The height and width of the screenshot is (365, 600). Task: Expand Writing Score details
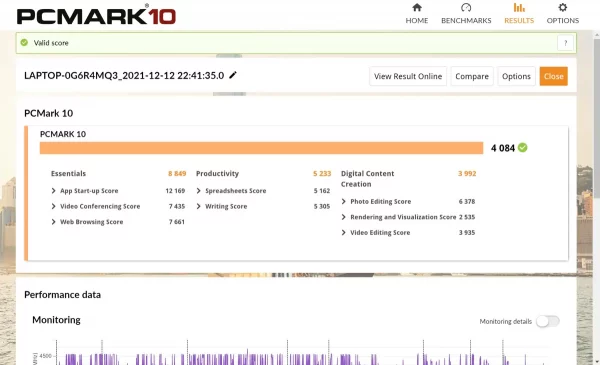pyautogui.click(x=198, y=206)
